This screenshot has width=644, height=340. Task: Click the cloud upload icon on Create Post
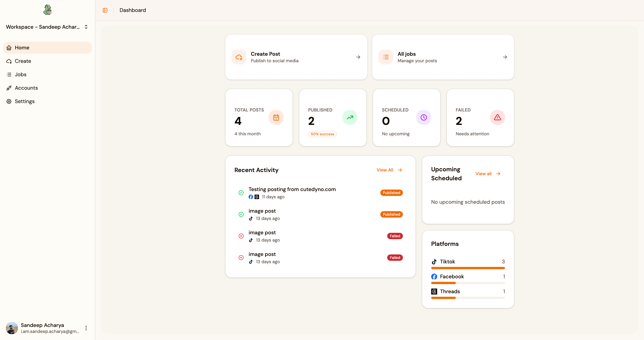pos(239,57)
